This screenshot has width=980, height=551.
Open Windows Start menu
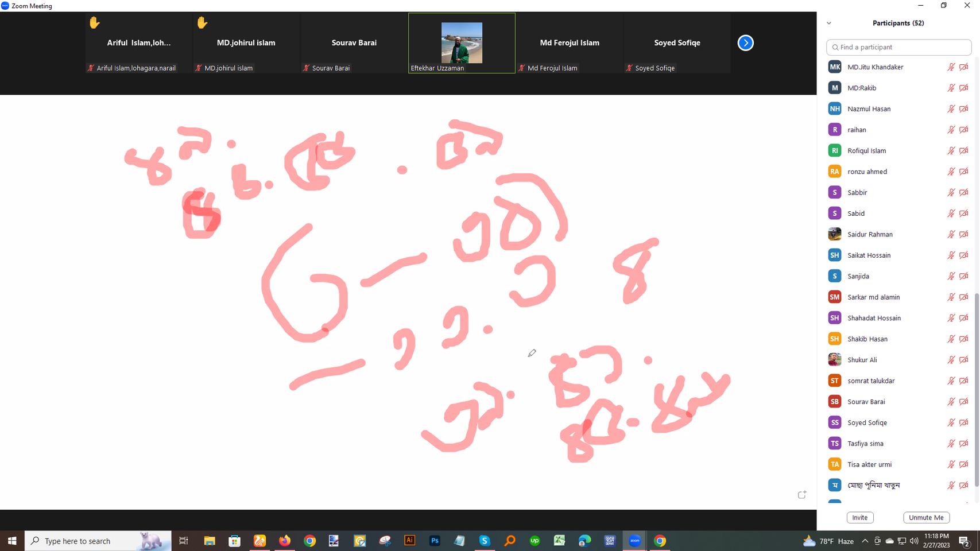coord(12,541)
